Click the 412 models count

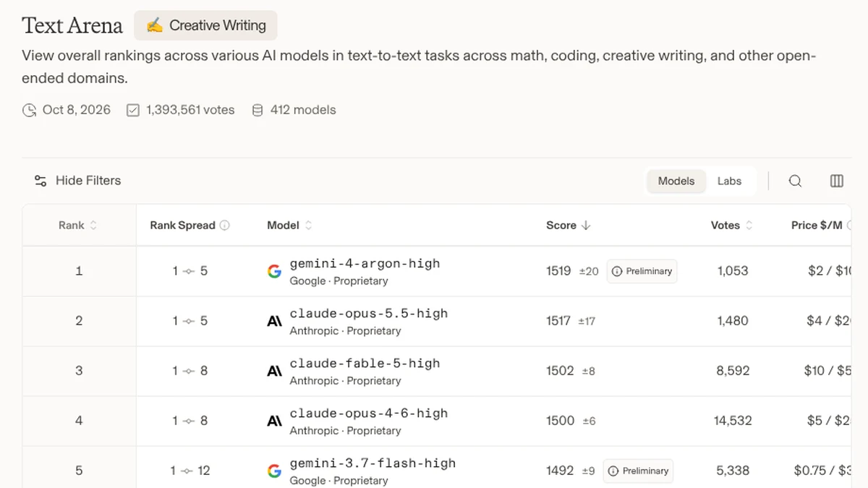click(303, 110)
